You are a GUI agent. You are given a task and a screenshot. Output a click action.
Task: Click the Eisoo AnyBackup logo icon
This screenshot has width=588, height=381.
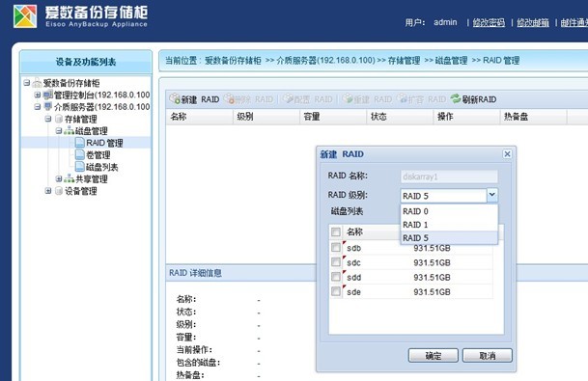pyautogui.click(x=25, y=16)
